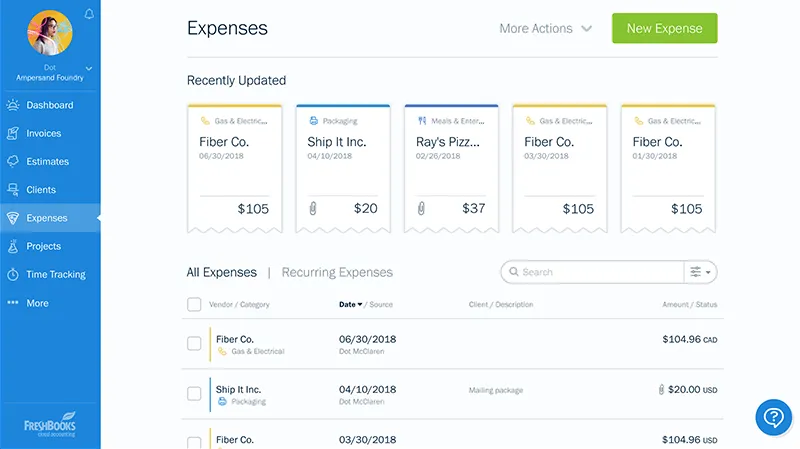Click the New Expense button
Screen dimensions: 800x449
coord(664,29)
